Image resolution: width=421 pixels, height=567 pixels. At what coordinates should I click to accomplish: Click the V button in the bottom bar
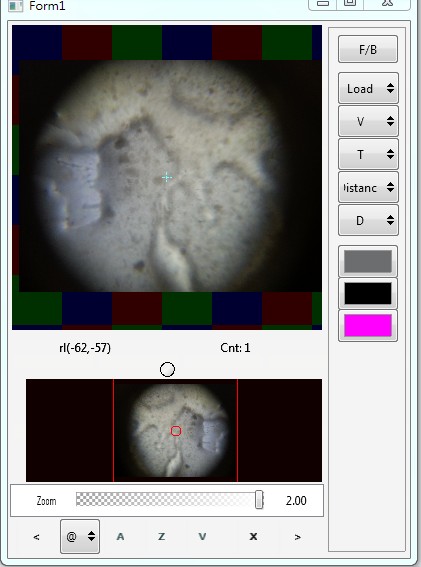pos(202,537)
